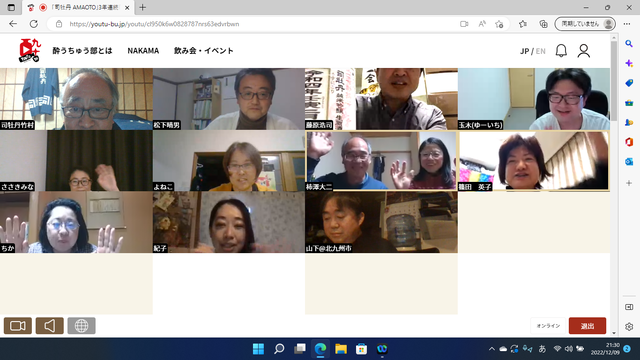
Task: Show hidden tray icons chevron
Action: click(492, 349)
